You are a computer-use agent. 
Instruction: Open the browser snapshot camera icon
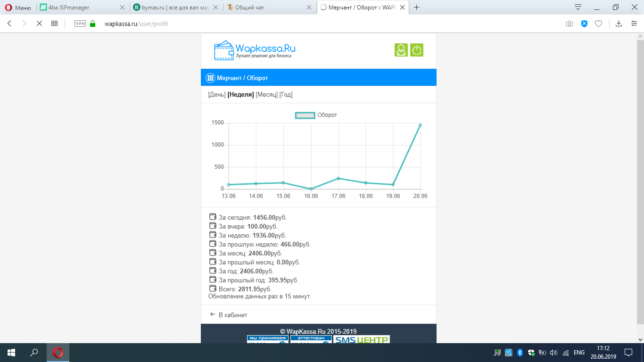click(x=570, y=24)
